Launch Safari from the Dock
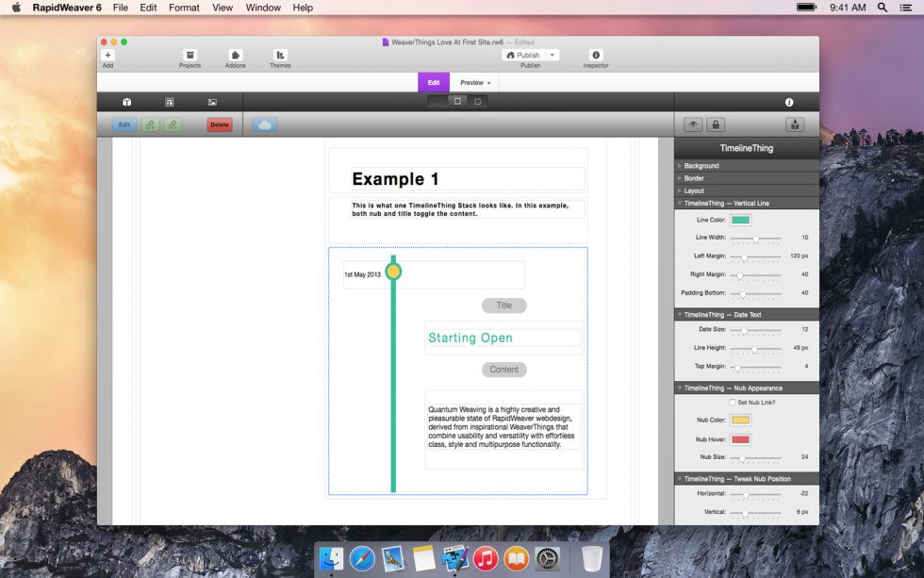The width and height of the screenshot is (924, 578). click(x=362, y=558)
